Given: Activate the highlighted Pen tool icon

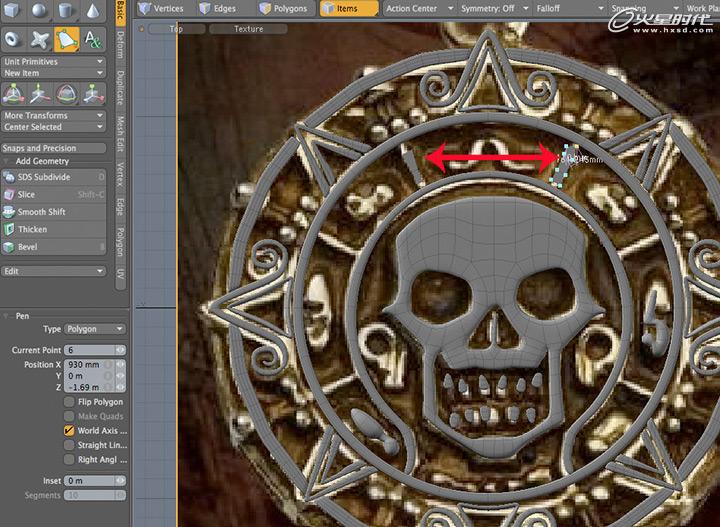Looking at the screenshot, I should click(67, 39).
